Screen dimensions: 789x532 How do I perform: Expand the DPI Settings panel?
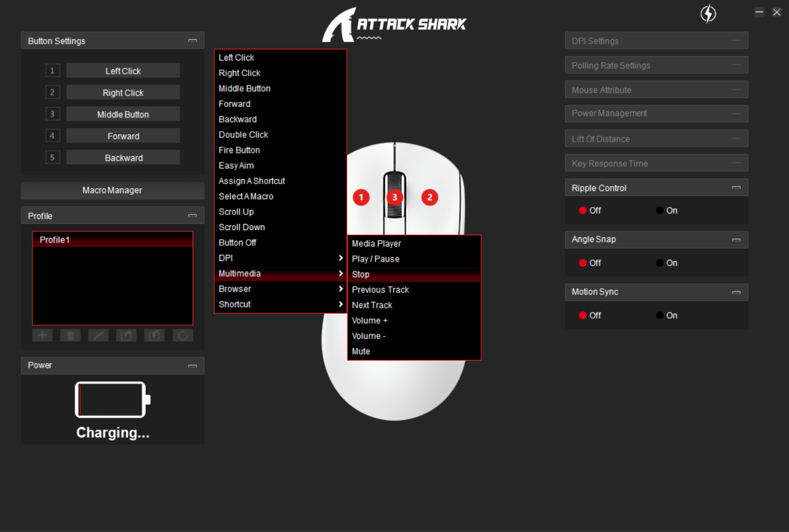736,40
